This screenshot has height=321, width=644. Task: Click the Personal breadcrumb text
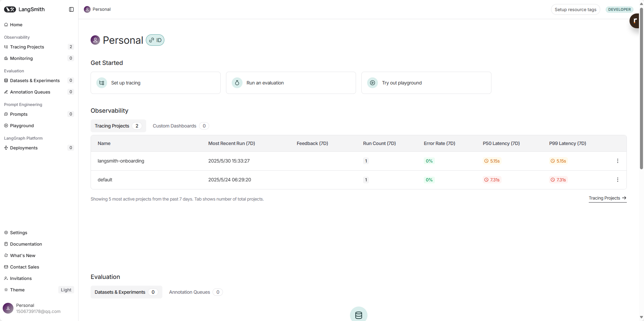(x=102, y=9)
